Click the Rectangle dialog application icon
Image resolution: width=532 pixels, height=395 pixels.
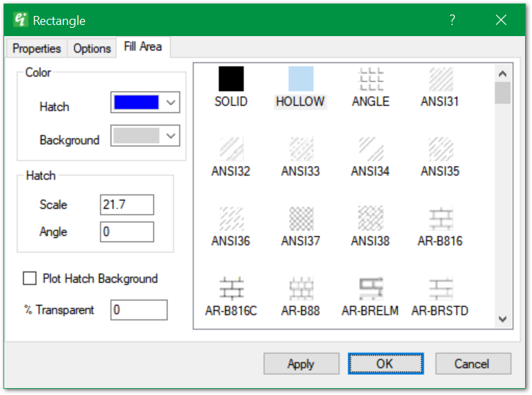coord(20,19)
